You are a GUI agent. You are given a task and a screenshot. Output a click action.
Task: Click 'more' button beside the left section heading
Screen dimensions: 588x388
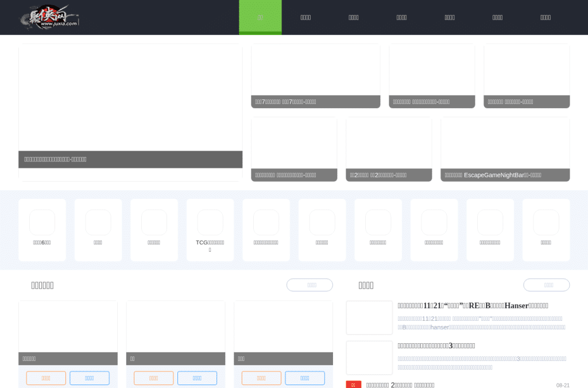pos(310,285)
